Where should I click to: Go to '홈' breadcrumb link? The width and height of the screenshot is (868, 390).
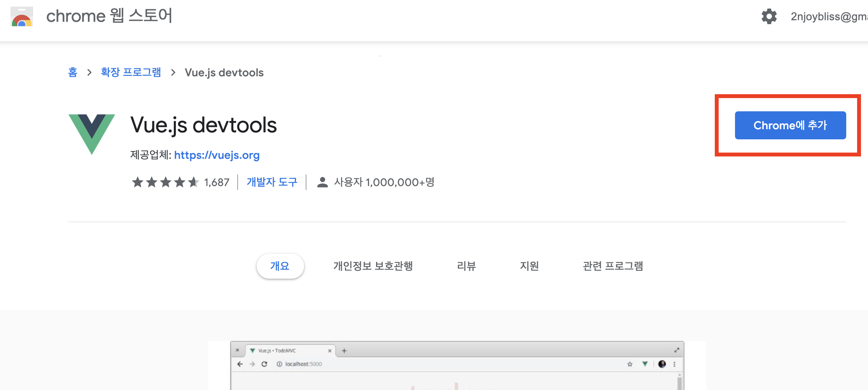(x=73, y=72)
